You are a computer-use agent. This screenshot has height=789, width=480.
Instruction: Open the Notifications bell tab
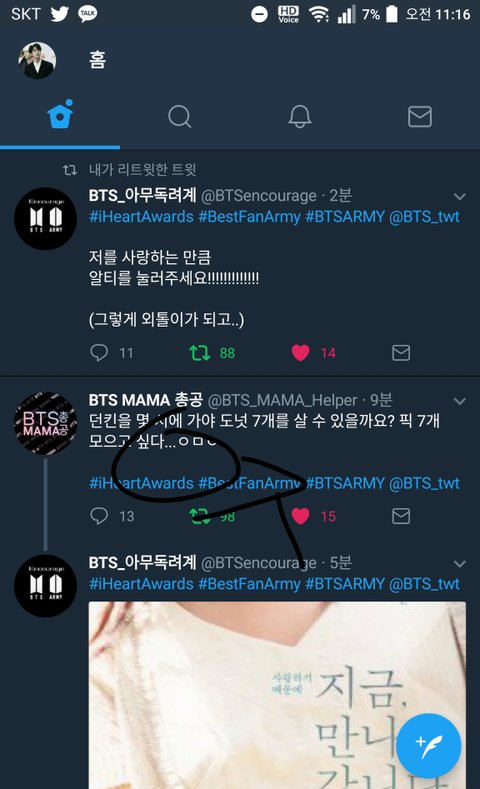point(300,117)
